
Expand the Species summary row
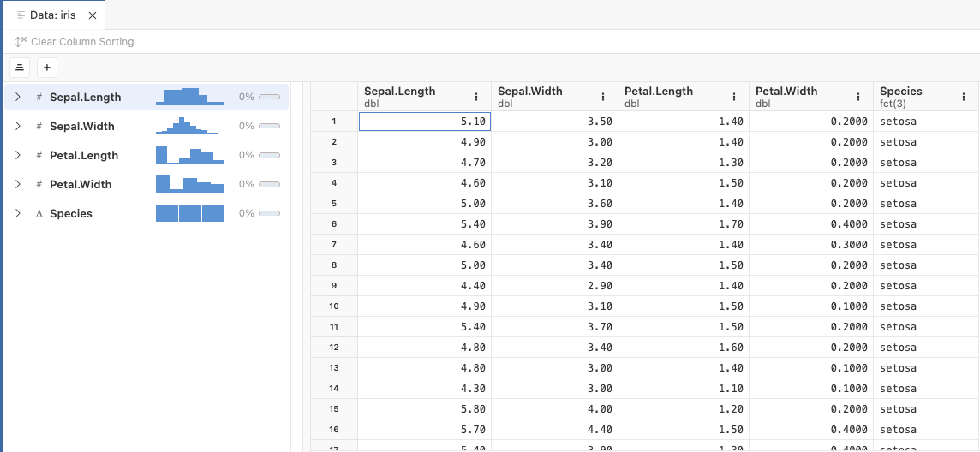pyautogui.click(x=18, y=214)
